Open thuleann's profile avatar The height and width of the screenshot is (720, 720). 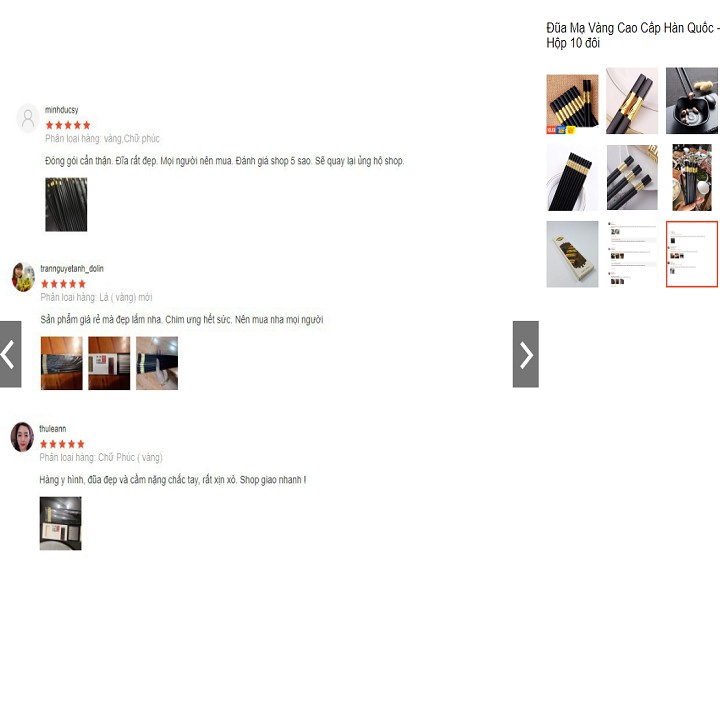pyautogui.click(x=22, y=437)
